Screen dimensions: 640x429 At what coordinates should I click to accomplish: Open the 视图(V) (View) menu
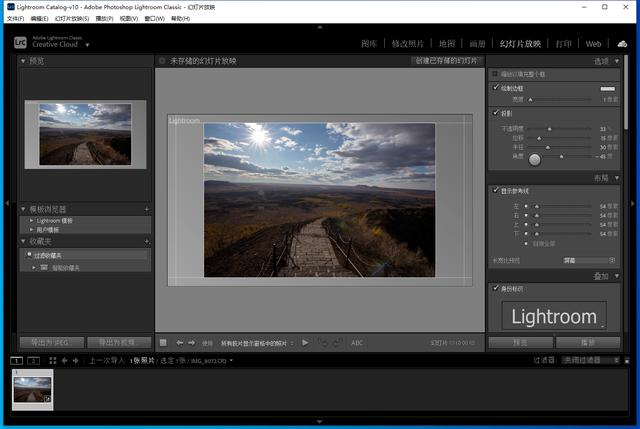[x=129, y=18]
